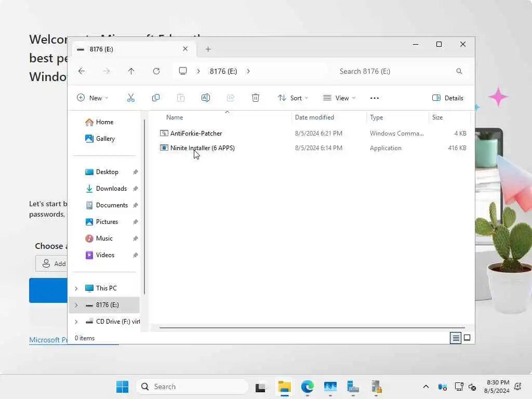The height and width of the screenshot is (399, 532).
Task: Click the Copy icon in toolbar
Action: [156, 98]
